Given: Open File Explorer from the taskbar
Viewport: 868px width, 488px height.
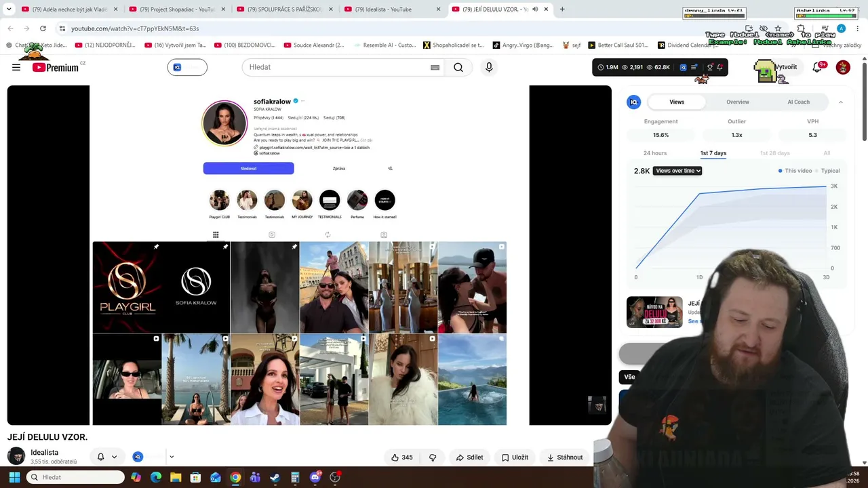Looking at the screenshot, I should pyautogui.click(x=176, y=477).
